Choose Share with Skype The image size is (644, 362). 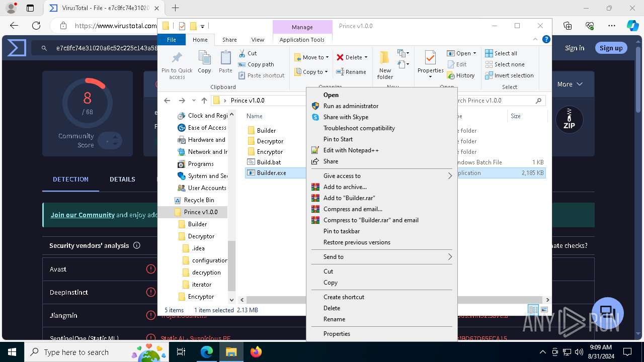[x=346, y=117]
